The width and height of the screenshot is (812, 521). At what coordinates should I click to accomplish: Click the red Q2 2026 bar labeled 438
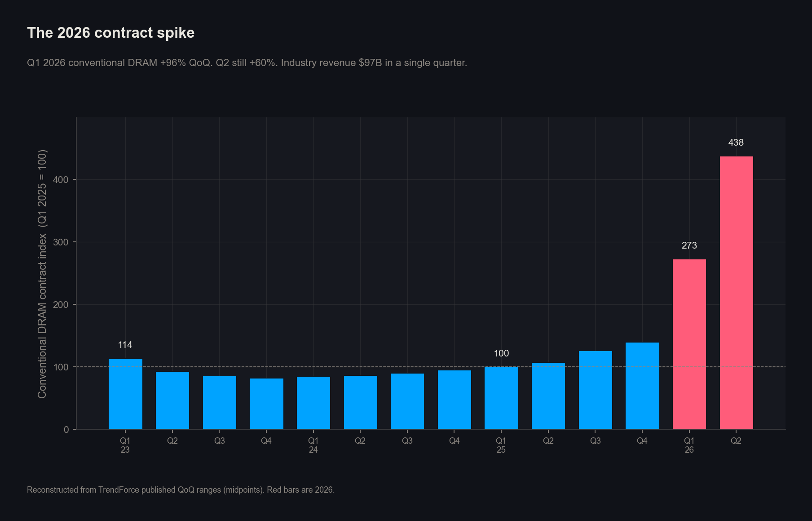[x=736, y=293]
